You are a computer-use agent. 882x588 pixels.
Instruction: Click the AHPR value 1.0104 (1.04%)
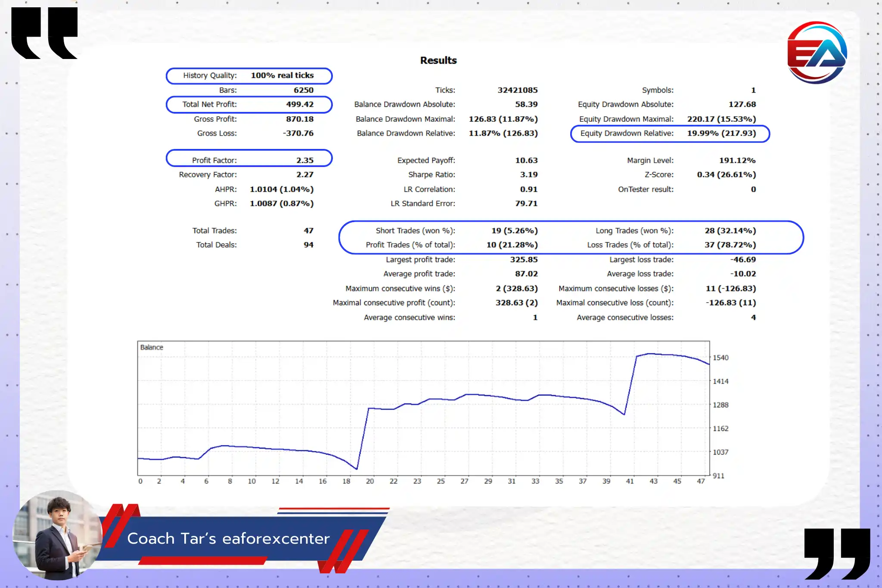click(282, 189)
